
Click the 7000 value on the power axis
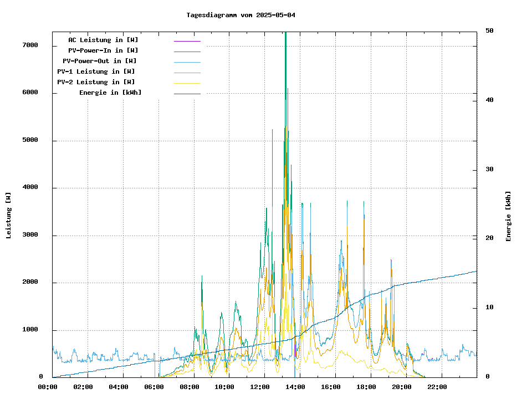pos(30,45)
